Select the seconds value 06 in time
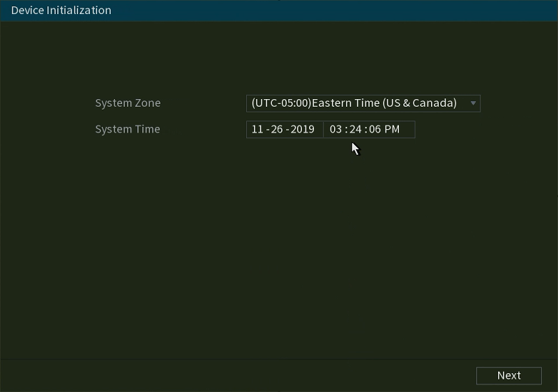This screenshot has height=392, width=558. click(375, 129)
